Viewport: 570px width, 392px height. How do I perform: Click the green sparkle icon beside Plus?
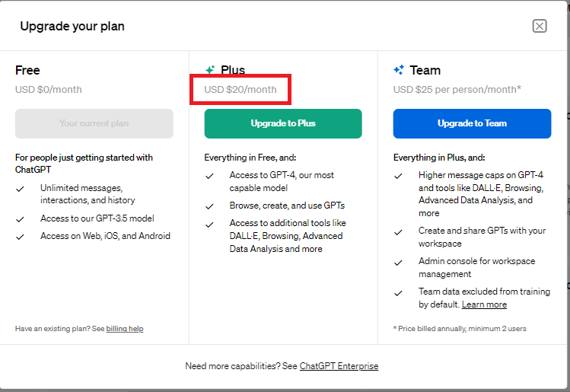pos(210,69)
